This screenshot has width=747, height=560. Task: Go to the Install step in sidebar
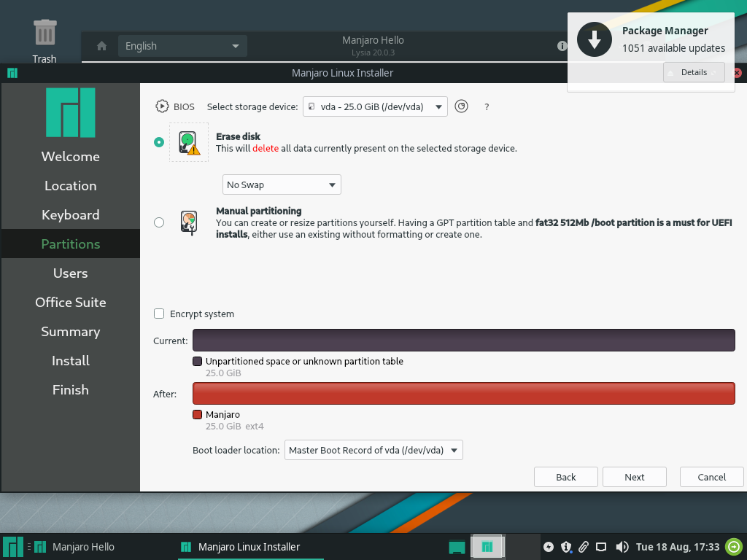click(x=71, y=360)
